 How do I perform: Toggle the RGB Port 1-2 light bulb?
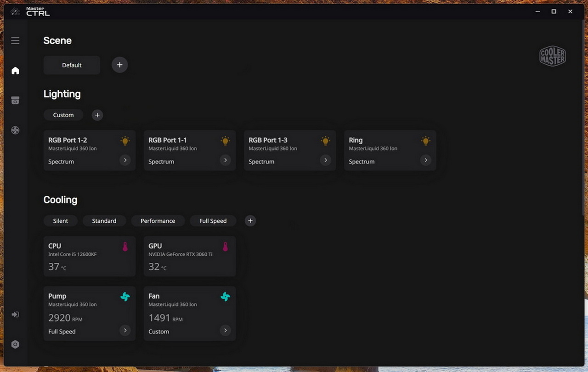coord(125,141)
